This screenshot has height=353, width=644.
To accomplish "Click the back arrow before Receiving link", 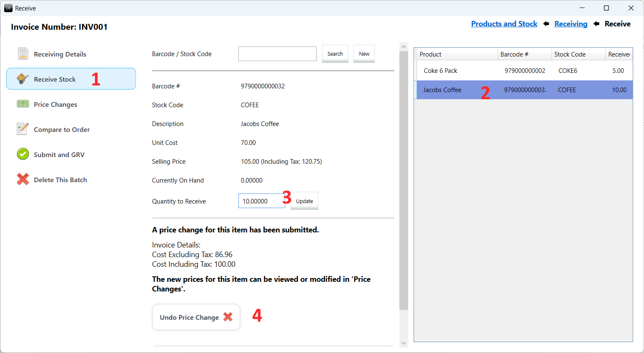I will click(x=546, y=24).
